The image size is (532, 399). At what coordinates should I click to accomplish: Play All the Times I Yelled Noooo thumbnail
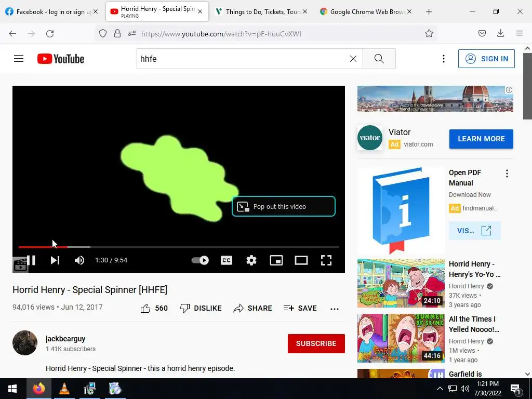click(x=401, y=338)
